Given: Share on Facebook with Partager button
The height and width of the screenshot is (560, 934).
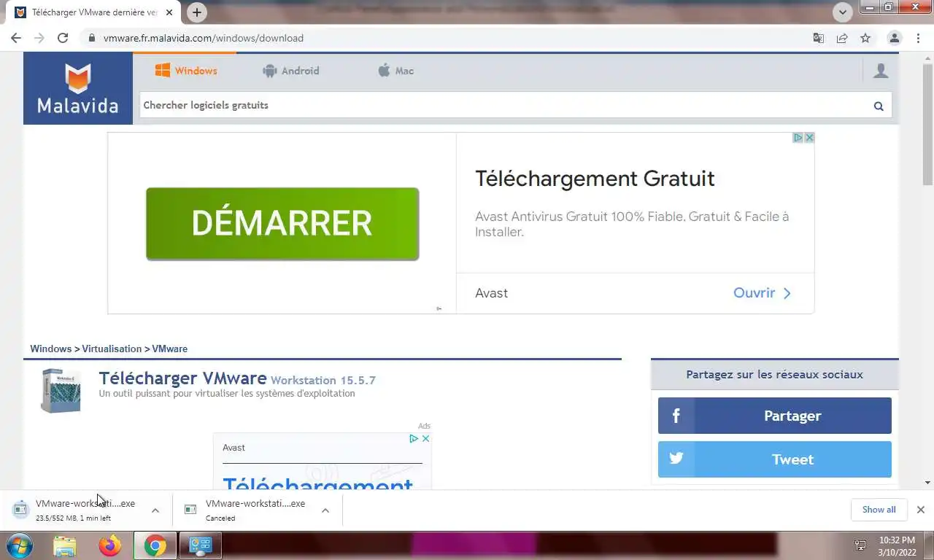Looking at the screenshot, I should (775, 416).
